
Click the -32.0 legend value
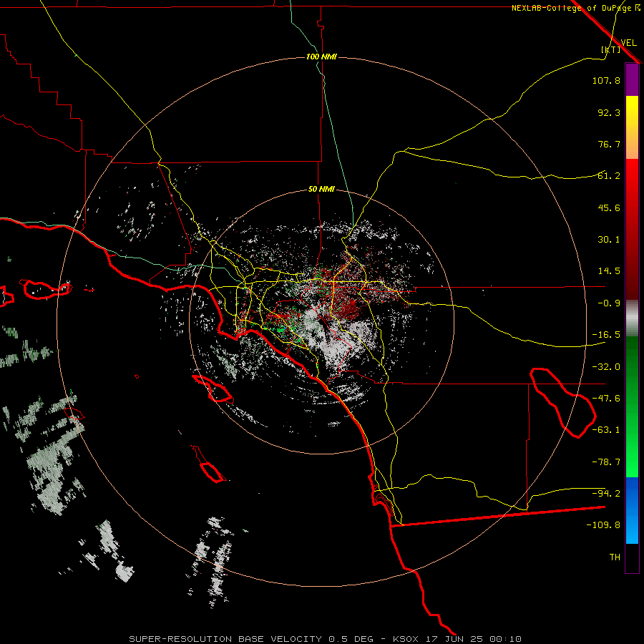[606, 367]
